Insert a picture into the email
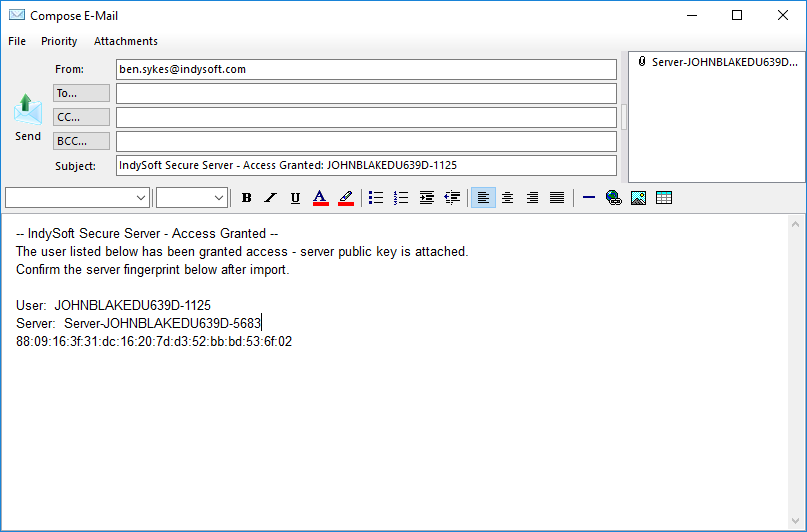Screen dimensions: 807x532 pyautogui.click(x=638, y=198)
